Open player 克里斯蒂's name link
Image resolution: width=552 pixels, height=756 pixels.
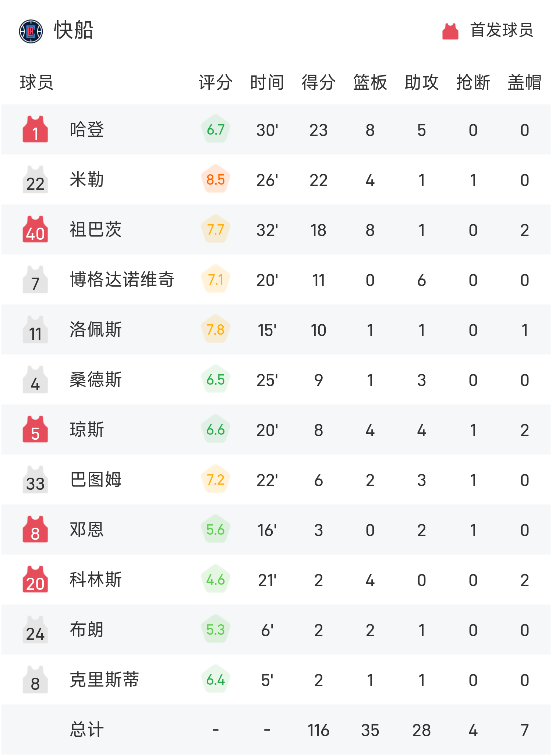[105, 680]
